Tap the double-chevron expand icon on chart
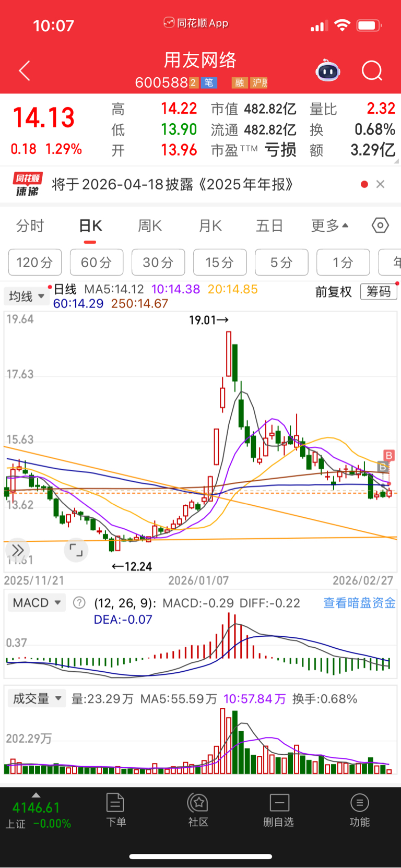The image size is (401, 868). pyautogui.click(x=18, y=550)
